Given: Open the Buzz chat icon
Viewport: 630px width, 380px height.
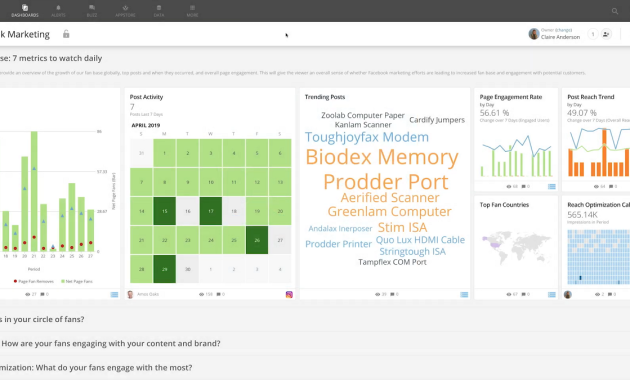Looking at the screenshot, I should [x=92, y=10].
